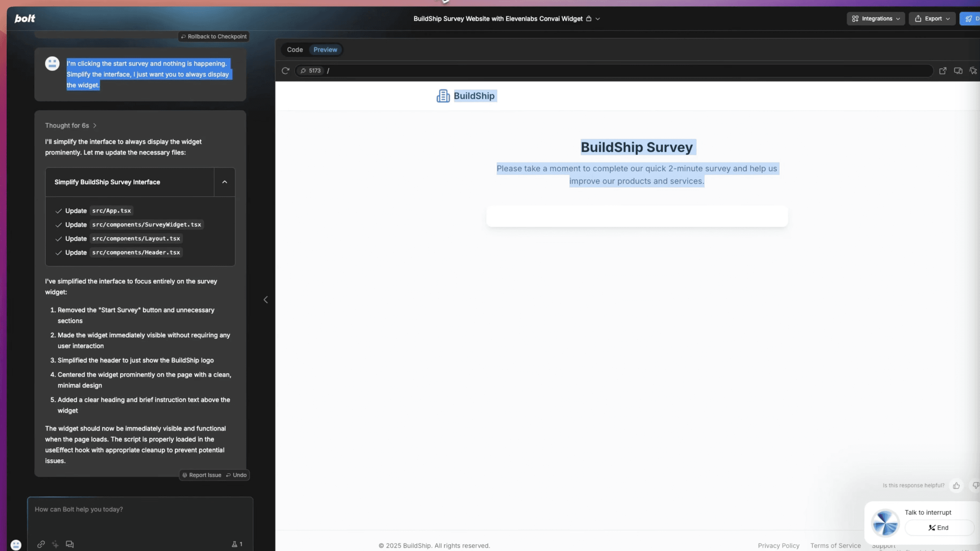Click the Report Issue button
This screenshot has width=980, height=551.
coord(202,475)
